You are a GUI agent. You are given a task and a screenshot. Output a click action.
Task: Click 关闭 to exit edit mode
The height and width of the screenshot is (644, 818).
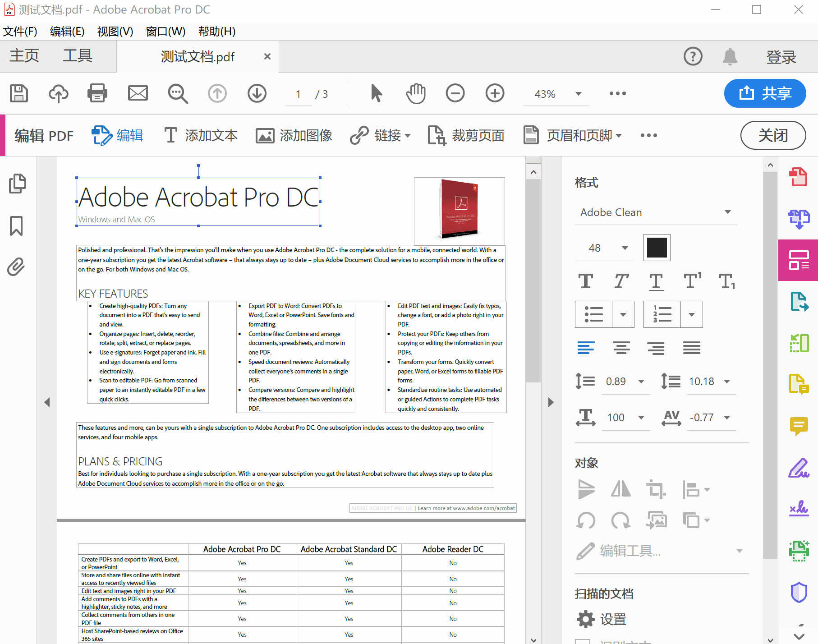click(x=773, y=135)
